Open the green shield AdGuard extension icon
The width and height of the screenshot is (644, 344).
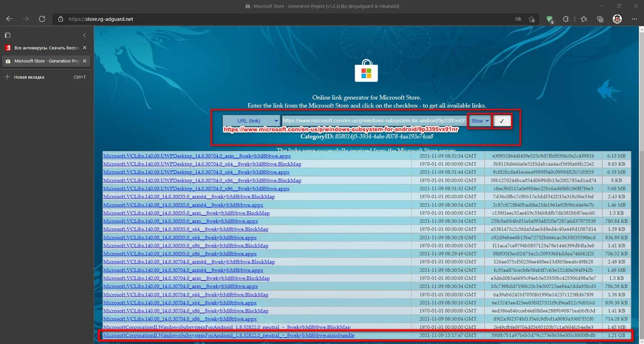click(550, 19)
